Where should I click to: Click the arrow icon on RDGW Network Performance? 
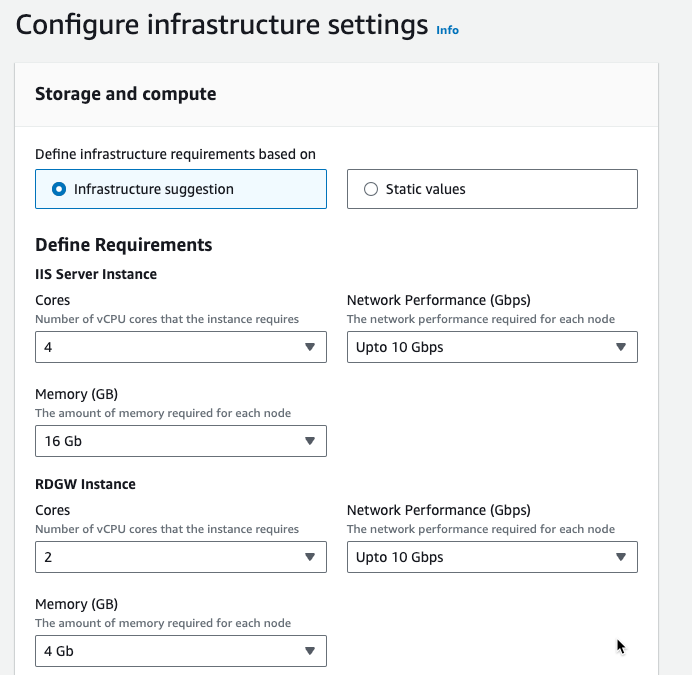click(x=621, y=557)
